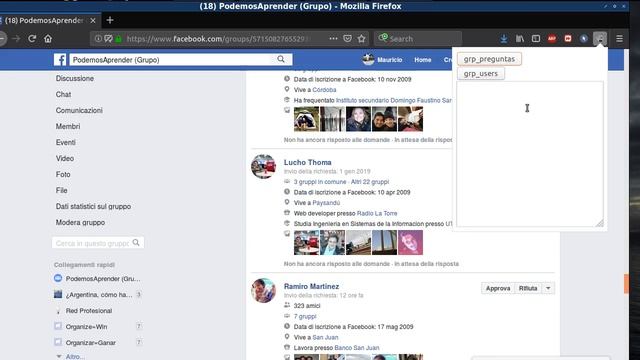Go to the Firefox home page
Image resolution: width=640 pixels, height=360 pixels.
click(48, 39)
